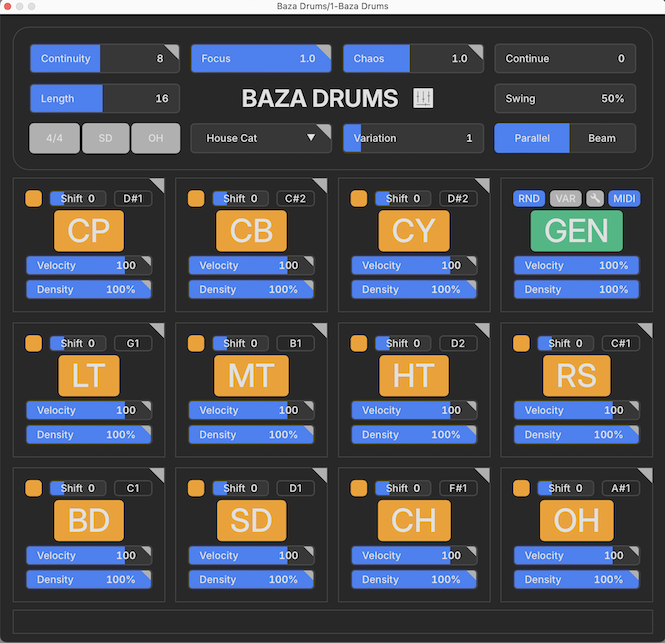Trigger the CP clap pad
This screenshot has height=643, width=665.
(x=89, y=231)
